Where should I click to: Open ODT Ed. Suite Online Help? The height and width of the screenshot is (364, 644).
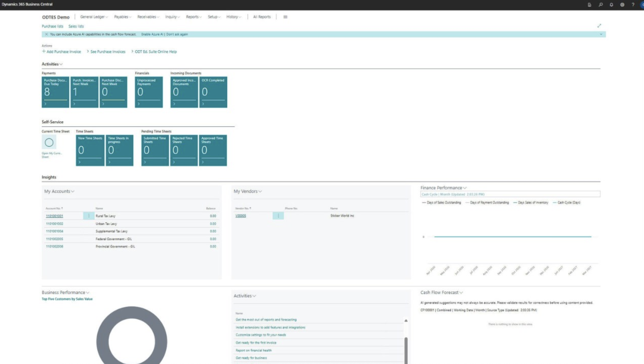pos(154,51)
